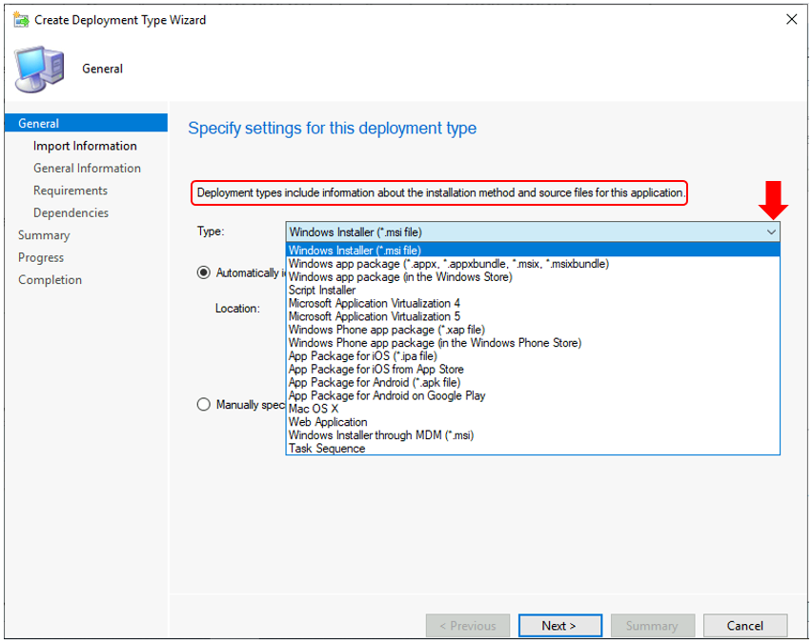The width and height of the screenshot is (812, 644).
Task: Pick Windows Phone app package (*.xap file)
Action: [533, 330]
